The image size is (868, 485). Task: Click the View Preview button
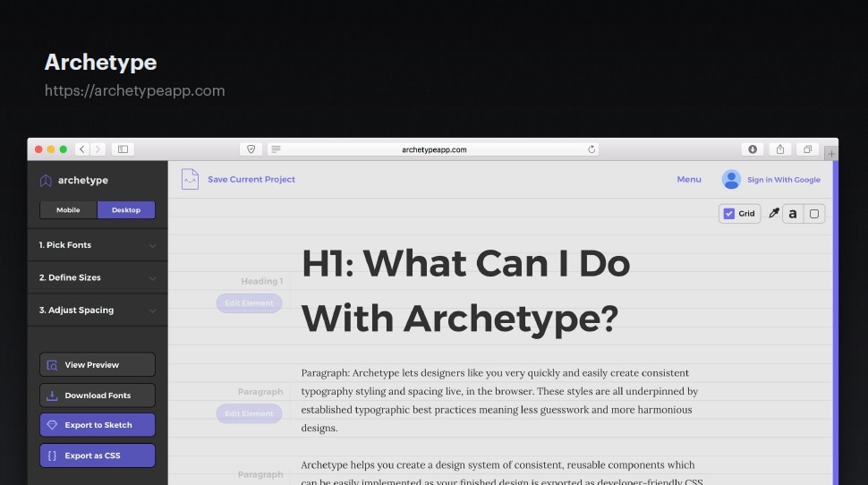pos(98,365)
